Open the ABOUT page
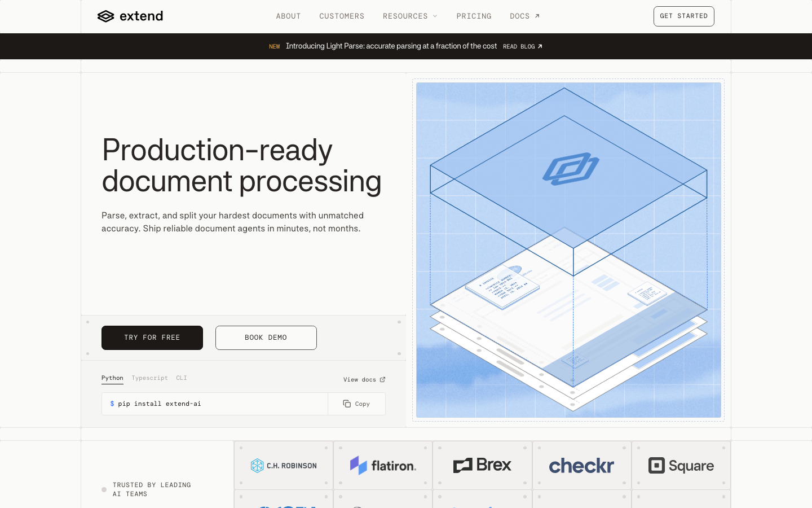 click(288, 16)
